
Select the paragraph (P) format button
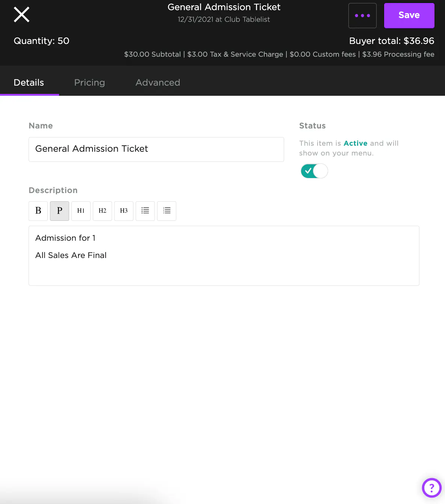[59, 211]
